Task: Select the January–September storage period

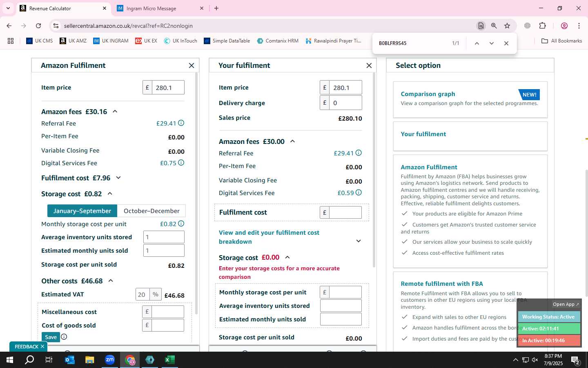Action: pos(82,211)
